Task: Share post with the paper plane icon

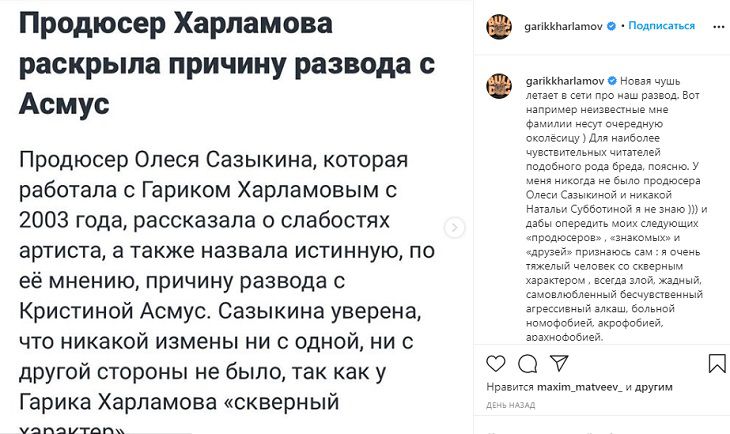Action: coord(557,364)
